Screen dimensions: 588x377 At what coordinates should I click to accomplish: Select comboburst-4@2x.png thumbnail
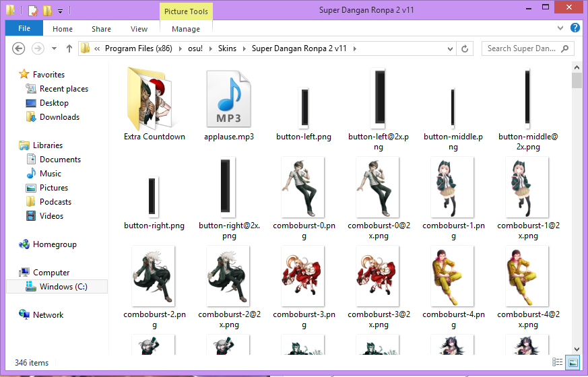[527, 276]
